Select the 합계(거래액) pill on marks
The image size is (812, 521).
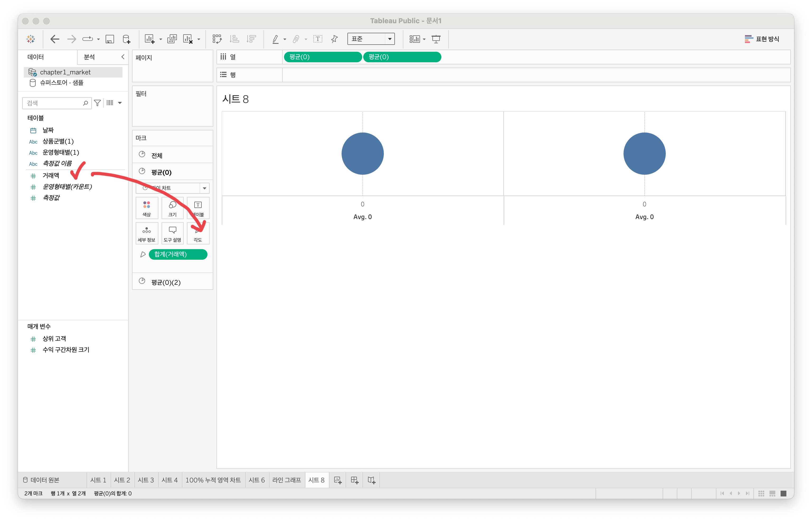coord(178,254)
